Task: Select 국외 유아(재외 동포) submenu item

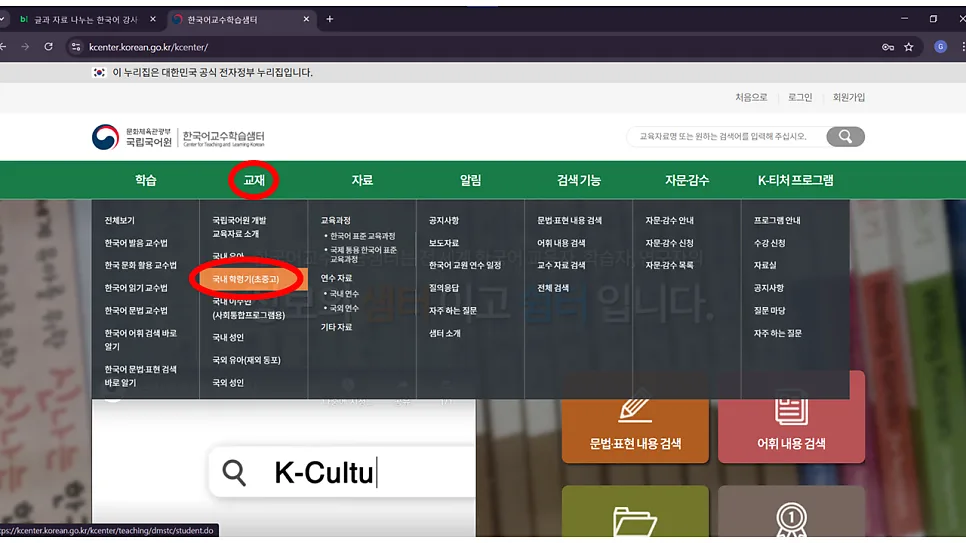Action: click(x=246, y=360)
